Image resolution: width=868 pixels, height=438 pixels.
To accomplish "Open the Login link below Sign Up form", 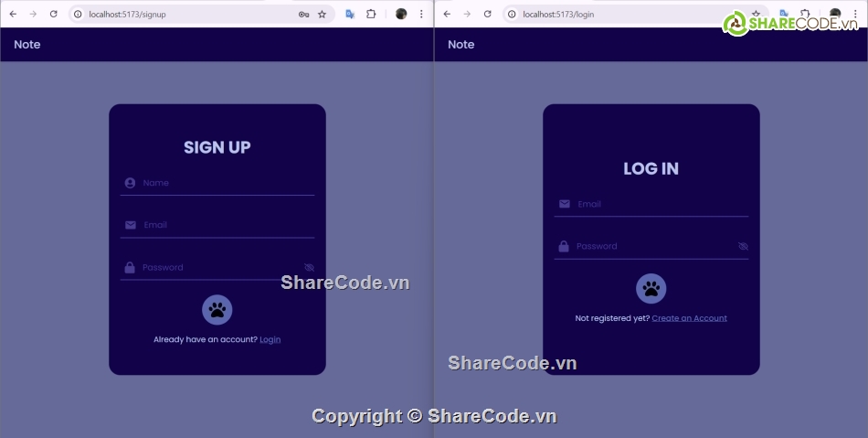I will click(270, 339).
